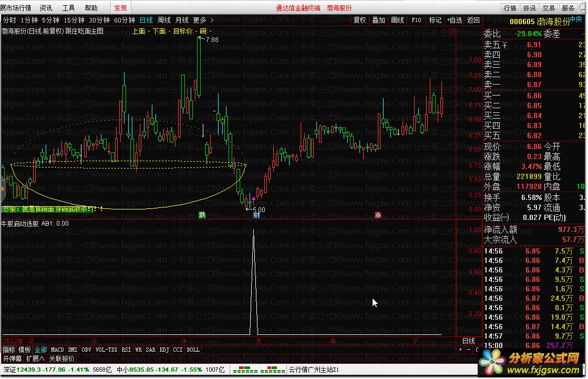
Task: Switch sub-chart to DMI indicator
Action: [73, 350]
